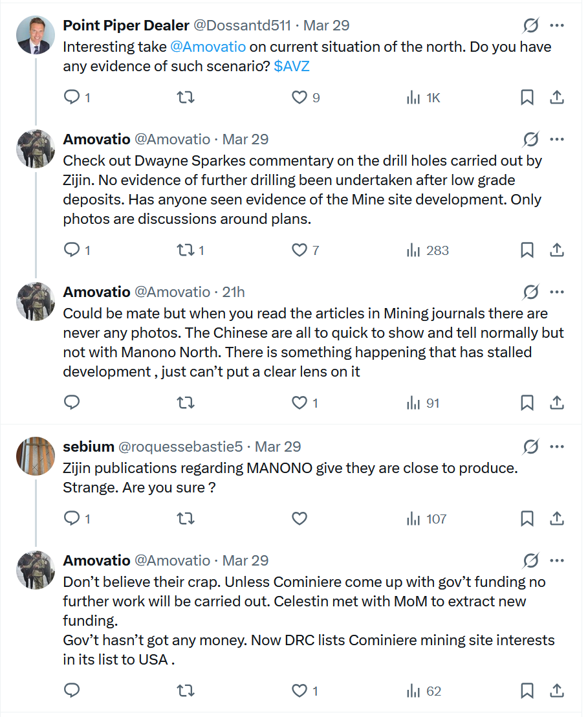Share the last Amovatio tweet
588x717 pixels.
coord(556,691)
